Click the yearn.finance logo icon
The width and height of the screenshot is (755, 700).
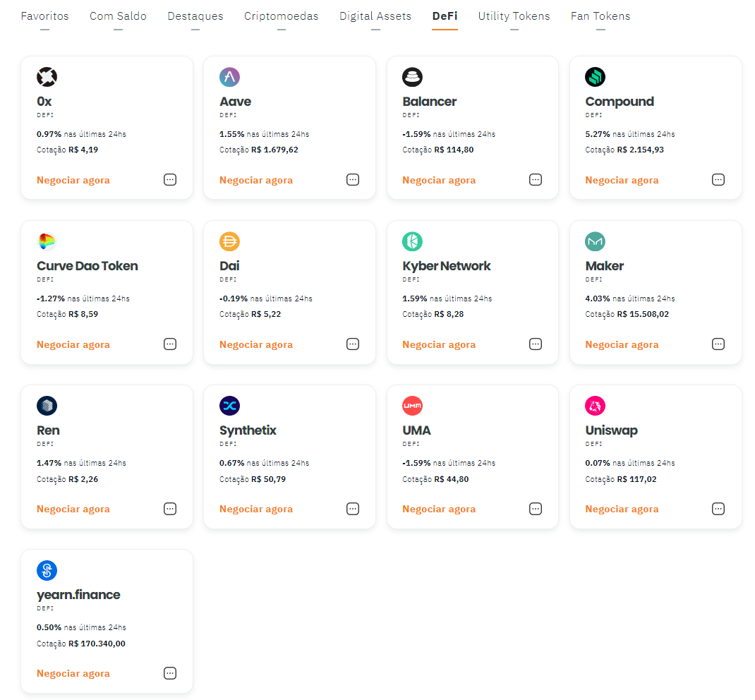(x=47, y=570)
